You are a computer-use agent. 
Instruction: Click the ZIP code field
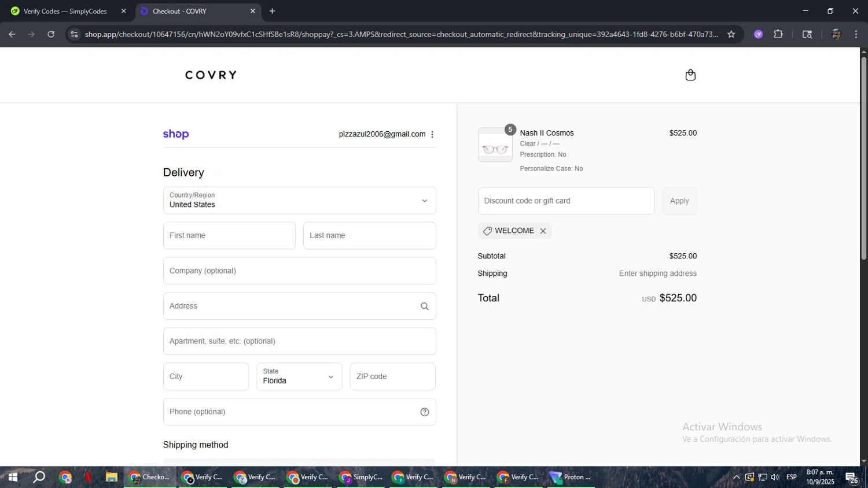click(x=392, y=376)
